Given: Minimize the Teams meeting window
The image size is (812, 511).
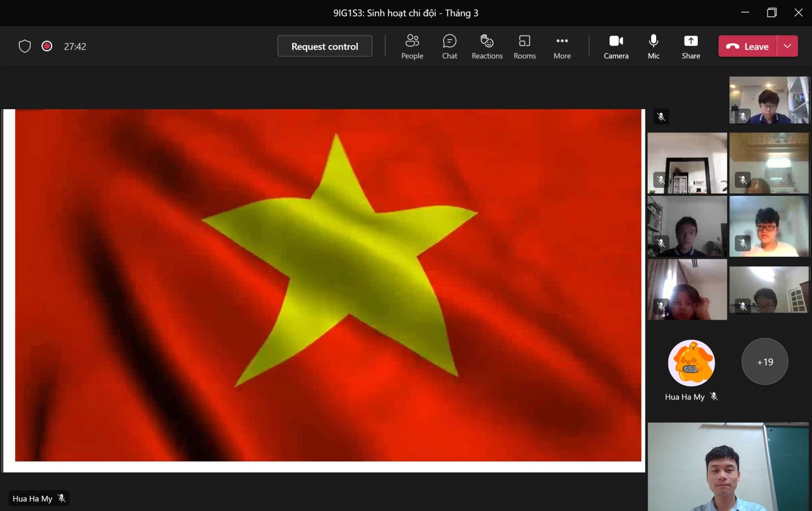Looking at the screenshot, I should 745,12.
